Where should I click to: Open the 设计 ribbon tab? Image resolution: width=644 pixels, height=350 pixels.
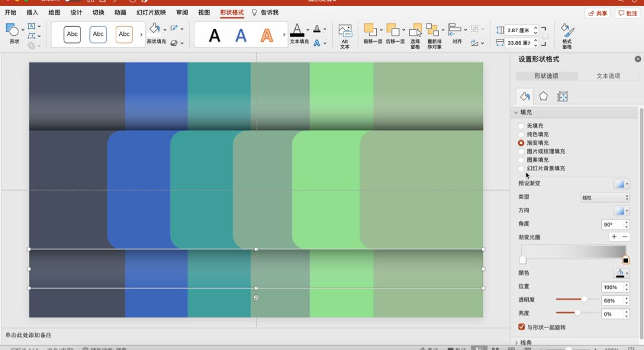click(x=76, y=13)
